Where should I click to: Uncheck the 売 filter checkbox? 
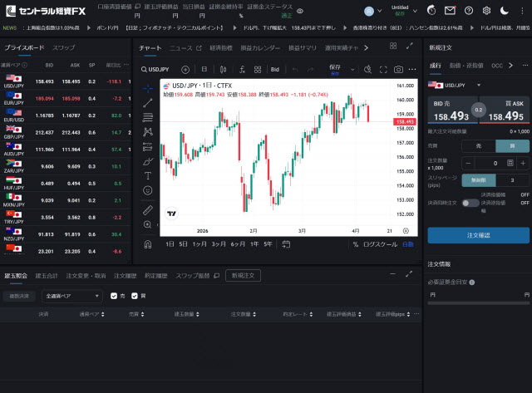(115, 295)
